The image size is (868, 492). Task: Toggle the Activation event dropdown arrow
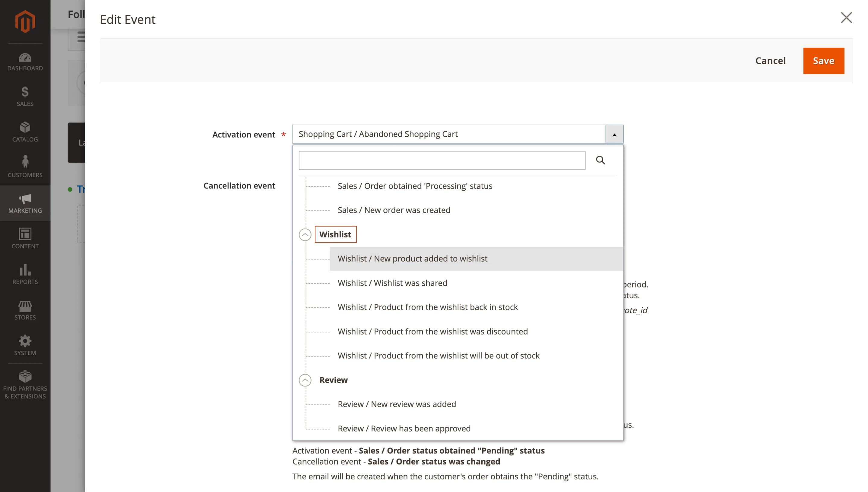tap(614, 135)
